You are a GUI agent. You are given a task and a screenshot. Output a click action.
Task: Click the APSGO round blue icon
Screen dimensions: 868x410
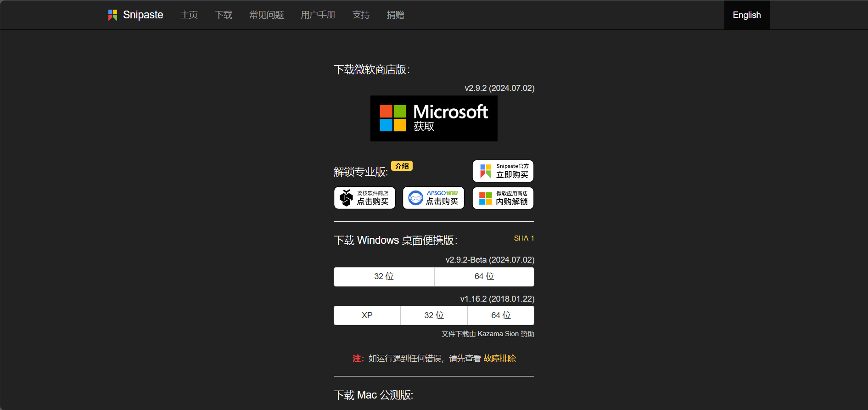click(x=415, y=198)
